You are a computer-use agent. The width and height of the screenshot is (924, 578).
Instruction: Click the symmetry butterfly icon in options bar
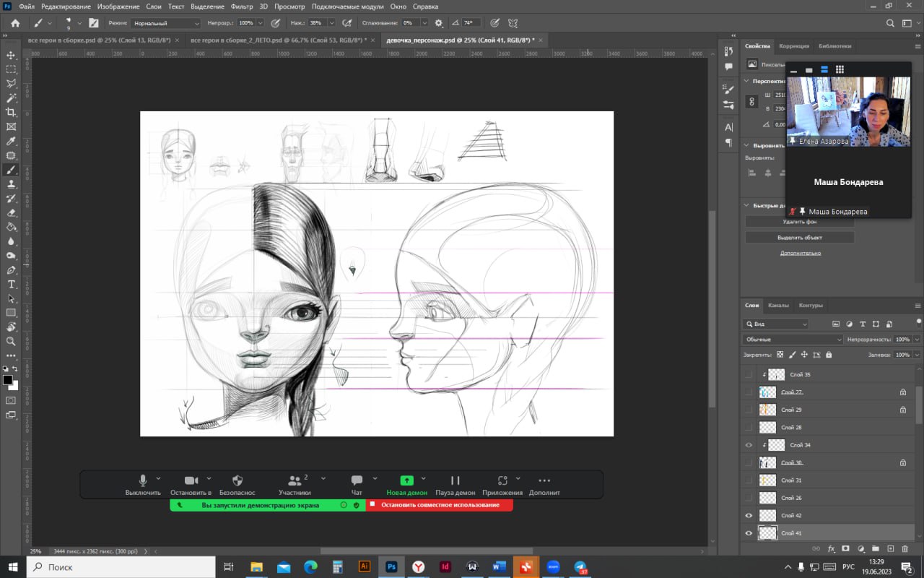pos(513,23)
